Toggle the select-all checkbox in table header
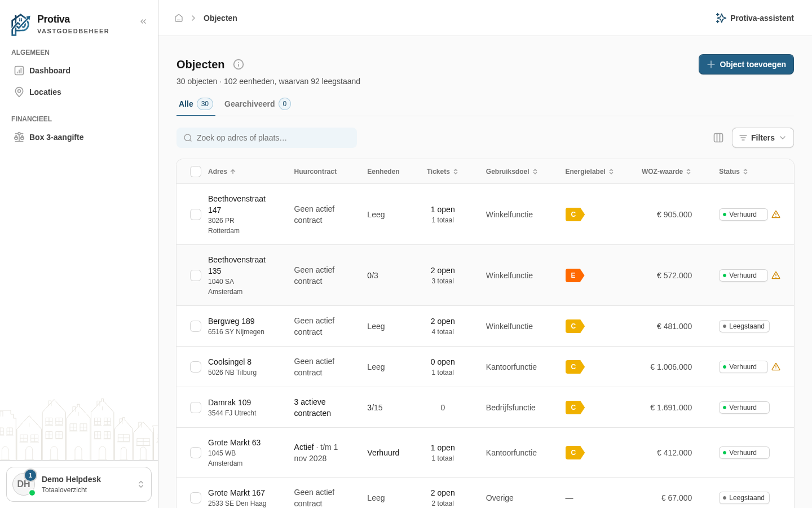 click(196, 172)
